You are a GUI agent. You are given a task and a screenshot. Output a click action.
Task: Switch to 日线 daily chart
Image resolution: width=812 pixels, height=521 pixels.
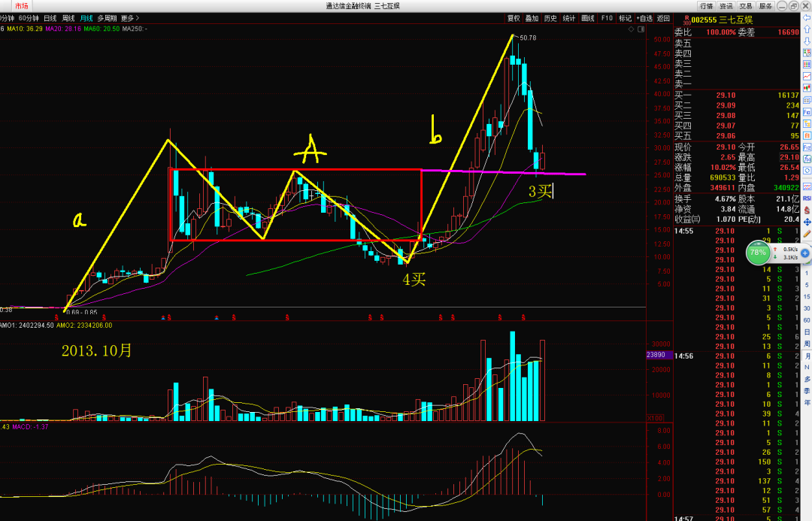[50, 18]
